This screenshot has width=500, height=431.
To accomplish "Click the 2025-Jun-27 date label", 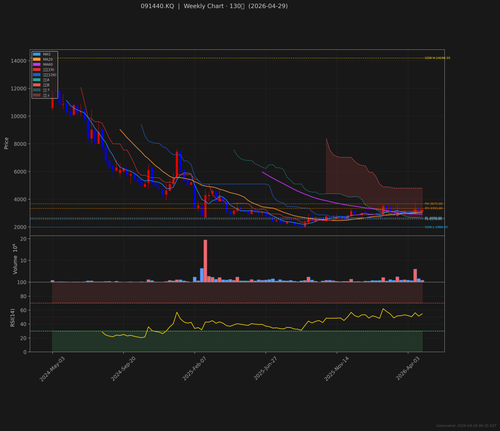I will pos(265,369).
